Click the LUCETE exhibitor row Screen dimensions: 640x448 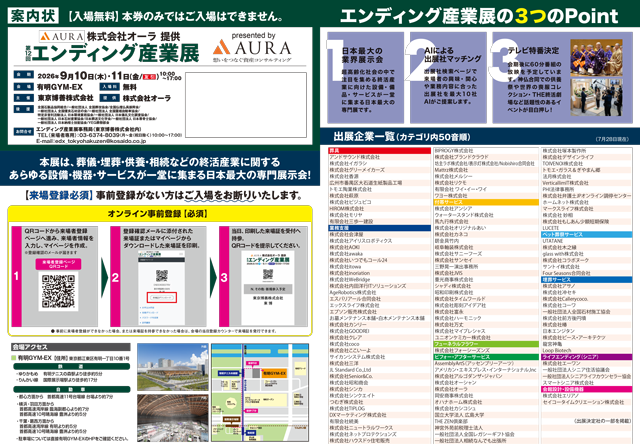pyautogui.click(x=586, y=228)
